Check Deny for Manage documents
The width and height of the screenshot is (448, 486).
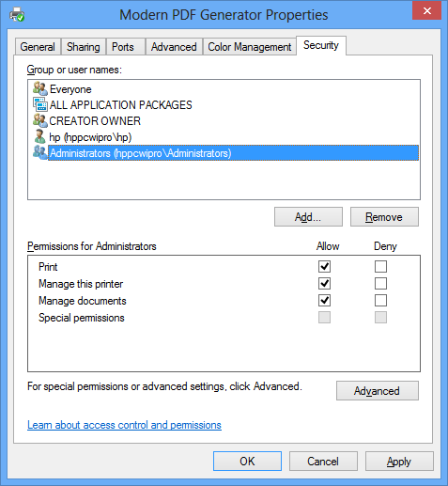click(380, 300)
